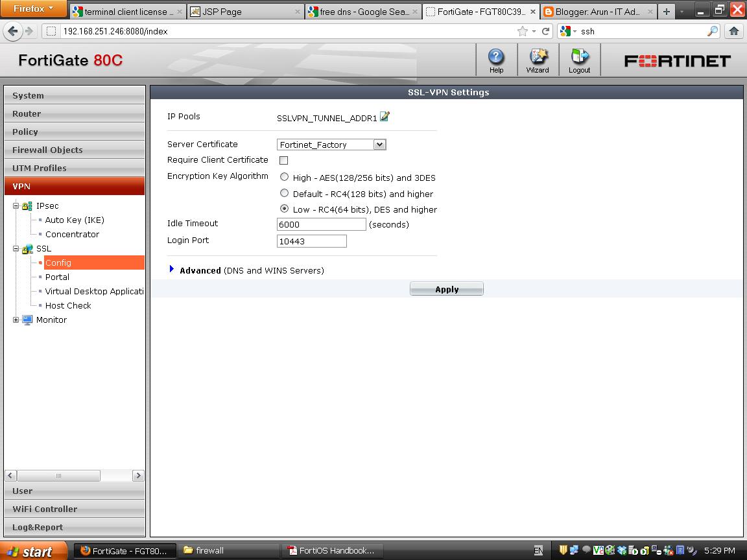The height and width of the screenshot is (560, 747).
Task: Open the Help icon in header
Action: tap(496, 60)
